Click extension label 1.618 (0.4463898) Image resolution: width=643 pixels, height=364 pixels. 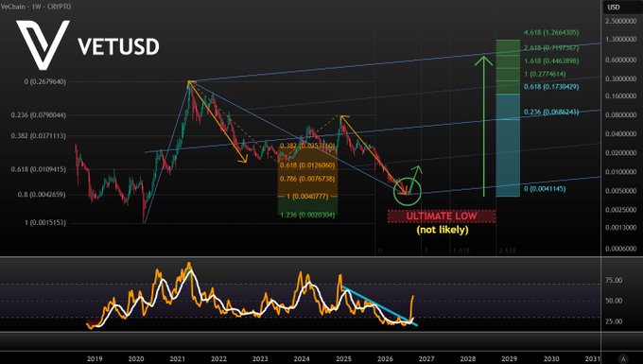[551, 61]
